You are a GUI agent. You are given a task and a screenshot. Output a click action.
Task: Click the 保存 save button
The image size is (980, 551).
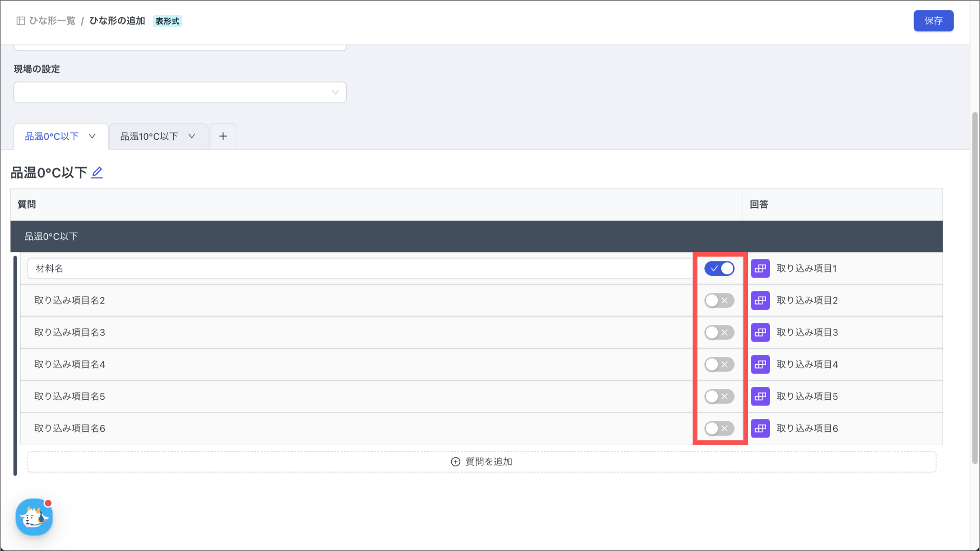[x=933, y=21]
